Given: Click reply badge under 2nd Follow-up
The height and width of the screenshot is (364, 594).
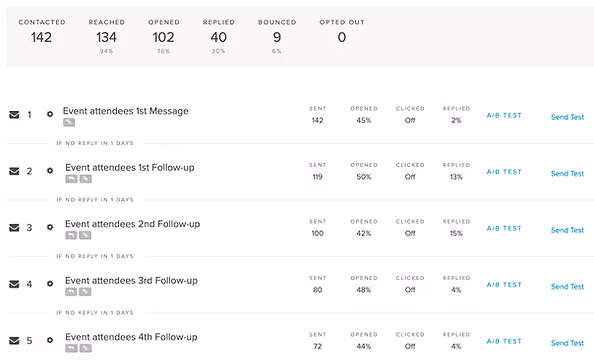Looking at the screenshot, I should pyautogui.click(x=71, y=235).
